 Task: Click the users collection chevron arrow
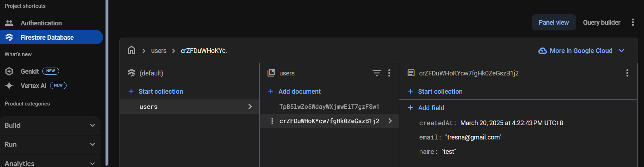250,107
